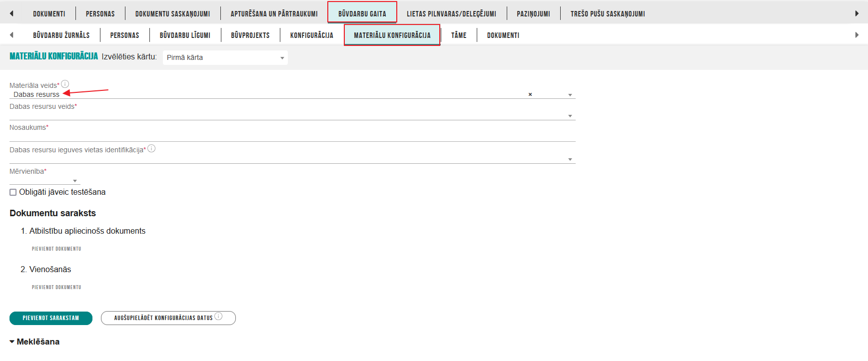Click Pievienot dokumentu under Atbilstību apliecinošs dokuments

(x=56, y=249)
